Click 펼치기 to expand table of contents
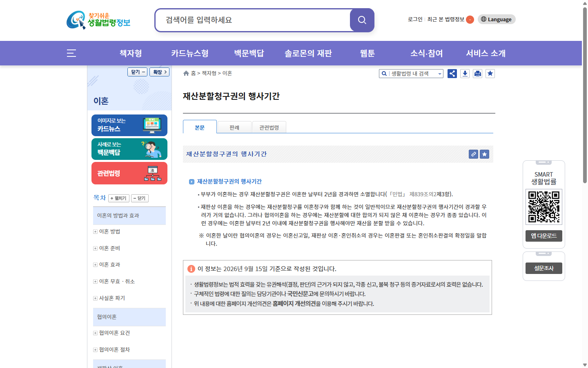 119,198
